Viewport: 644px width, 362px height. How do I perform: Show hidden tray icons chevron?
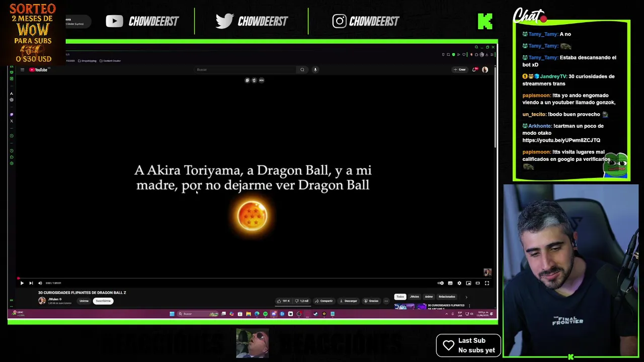(446, 314)
